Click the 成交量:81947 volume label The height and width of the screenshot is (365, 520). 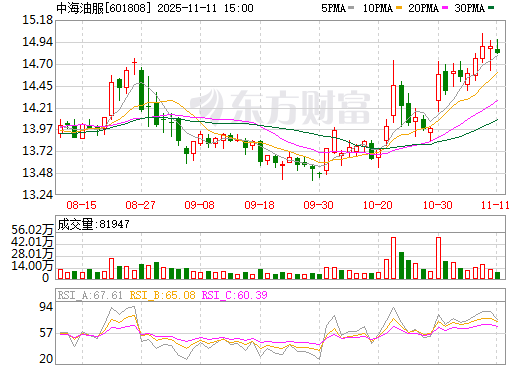[x=93, y=224]
